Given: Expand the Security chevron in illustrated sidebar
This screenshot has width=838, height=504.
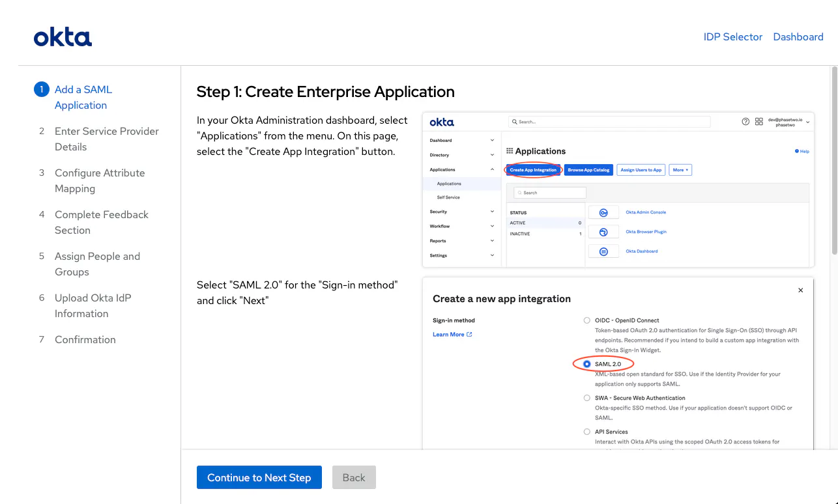Looking at the screenshot, I should [492, 212].
